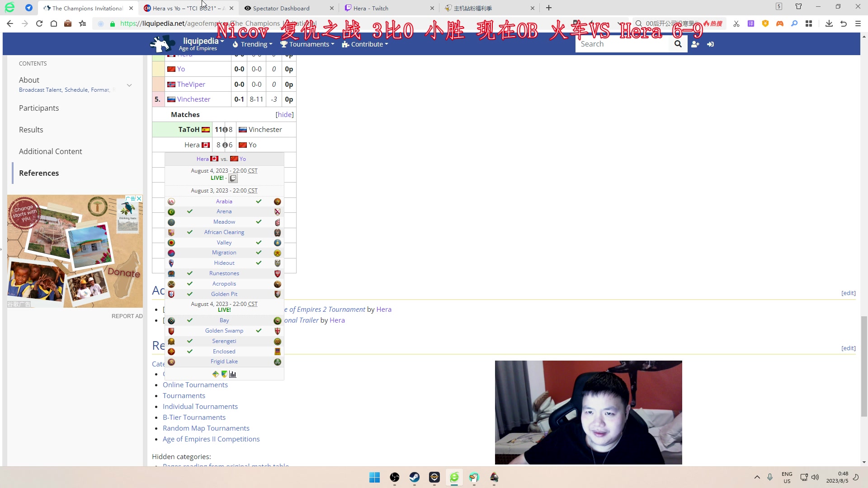Open the Tournaments dropdown menu
The width and height of the screenshot is (868, 488).
307,44
